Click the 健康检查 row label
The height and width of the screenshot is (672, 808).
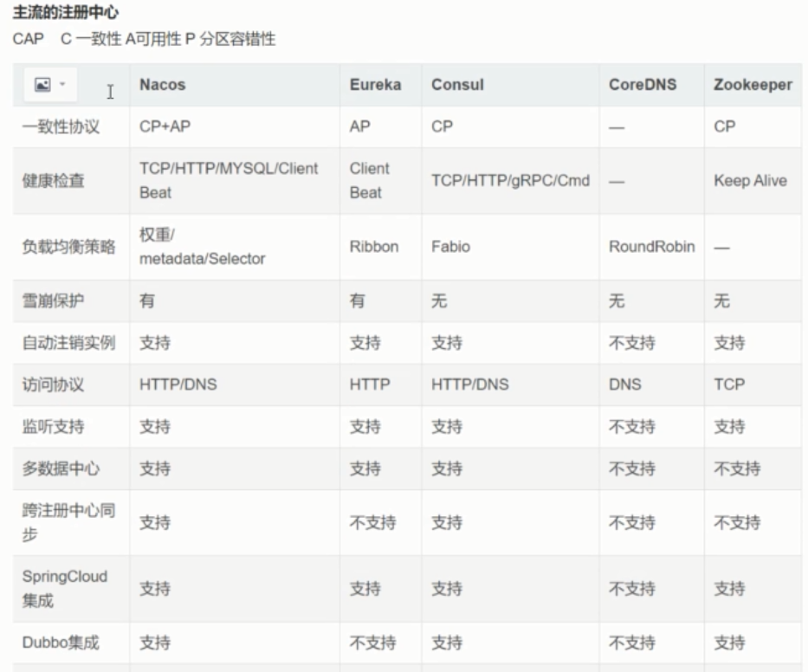click(53, 181)
